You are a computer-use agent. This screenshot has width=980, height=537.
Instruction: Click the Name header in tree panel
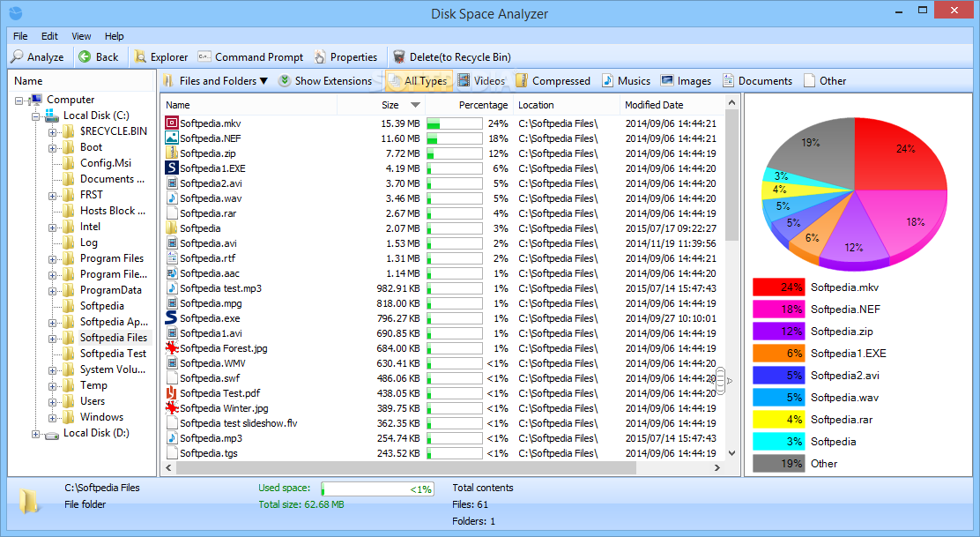click(x=80, y=81)
